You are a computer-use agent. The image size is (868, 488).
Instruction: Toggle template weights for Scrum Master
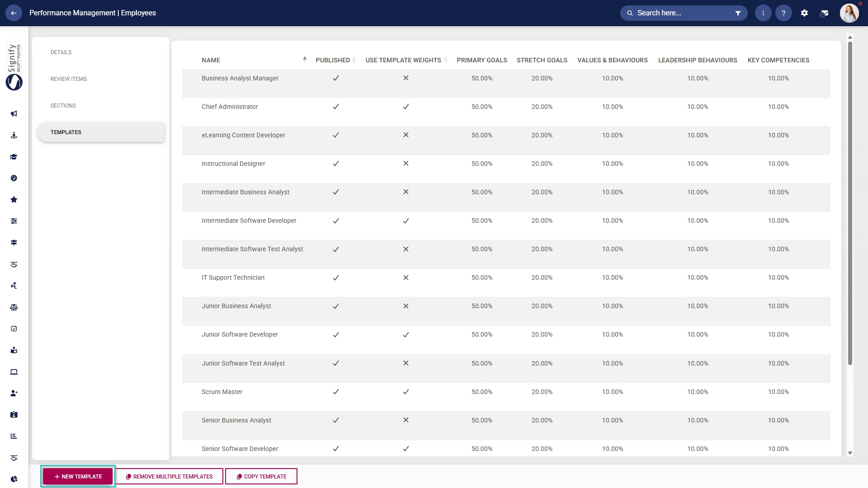pos(406,392)
